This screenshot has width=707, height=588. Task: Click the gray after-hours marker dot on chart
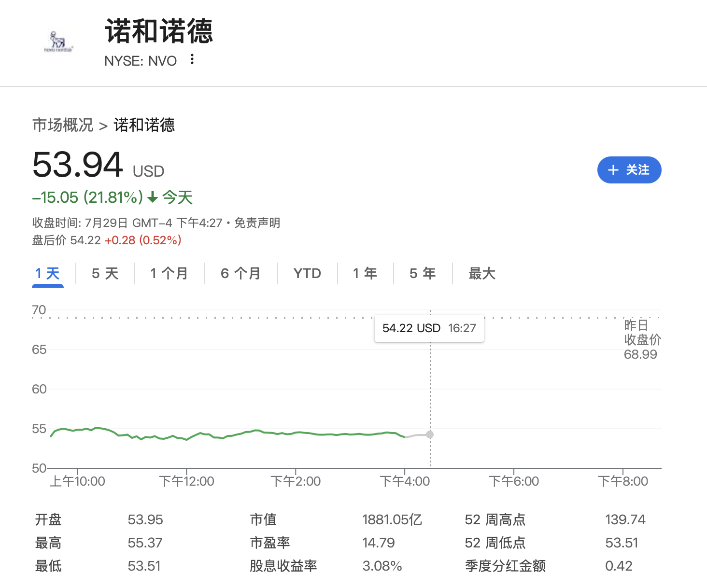pyautogui.click(x=430, y=434)
